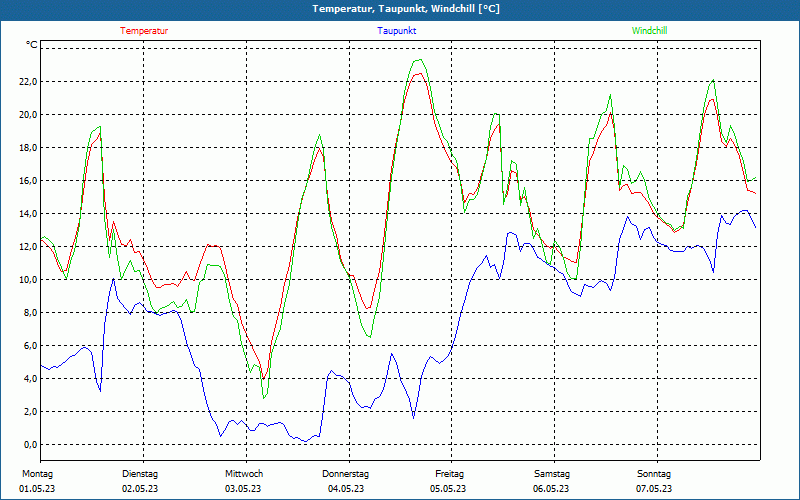This screenshot has width=800, height=500.
Task: Select the green 'Windchill' legend label
Action: tap(649, 31)
